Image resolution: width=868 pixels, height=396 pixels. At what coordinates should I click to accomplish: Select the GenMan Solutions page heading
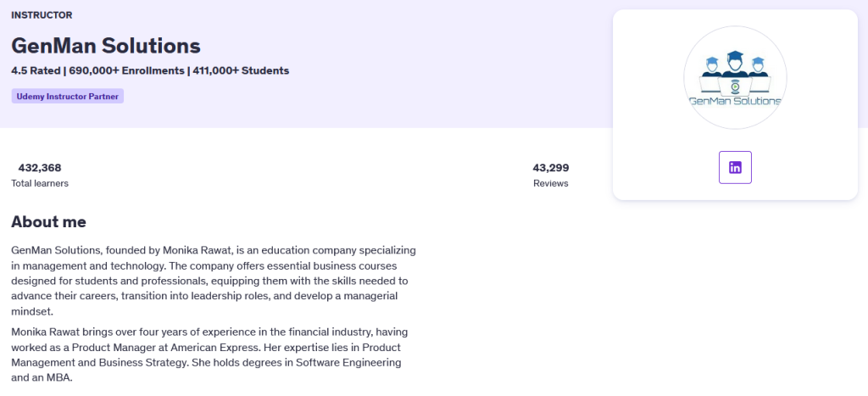tap(106, 46)
